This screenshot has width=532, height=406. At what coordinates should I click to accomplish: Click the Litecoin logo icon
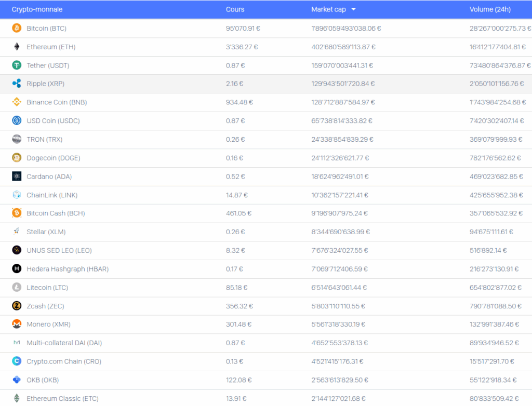[x=17, y=287]
